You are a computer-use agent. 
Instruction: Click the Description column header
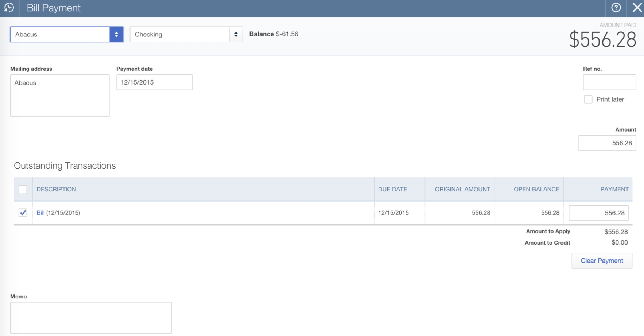56,190
